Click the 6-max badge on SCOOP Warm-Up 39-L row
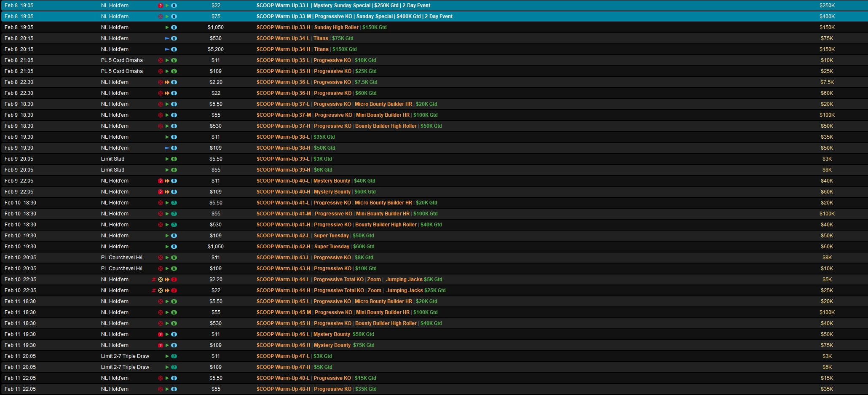 [x=174, y=159]
